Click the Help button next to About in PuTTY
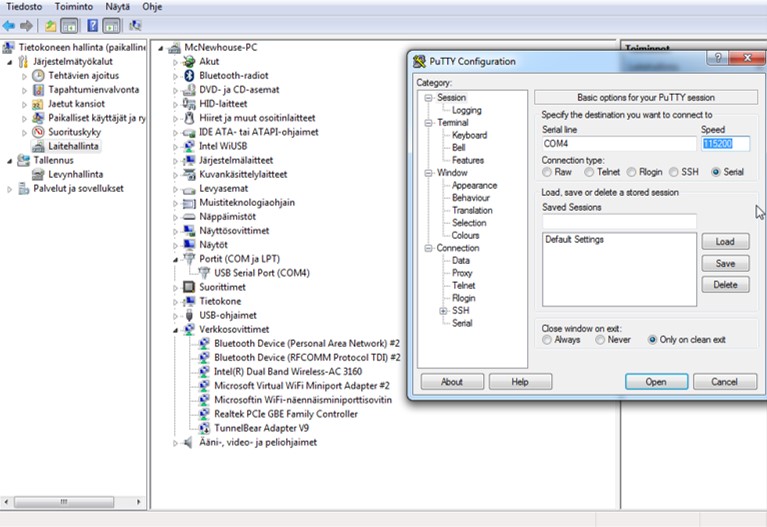The image size is (767, 527). [520, 382]
